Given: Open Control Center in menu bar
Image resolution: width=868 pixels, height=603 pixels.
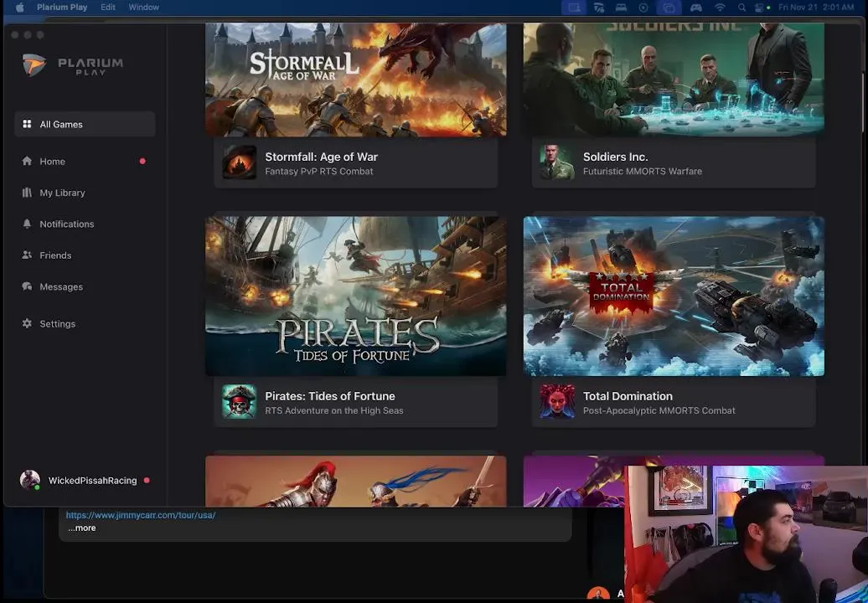Looking at the screenshot, I should (x=760, y=8).
